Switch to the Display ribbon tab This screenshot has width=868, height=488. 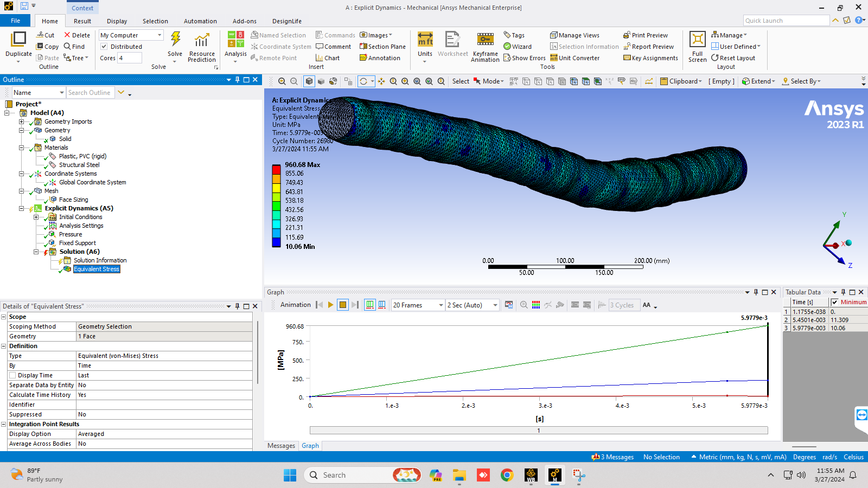pos(117,21)
